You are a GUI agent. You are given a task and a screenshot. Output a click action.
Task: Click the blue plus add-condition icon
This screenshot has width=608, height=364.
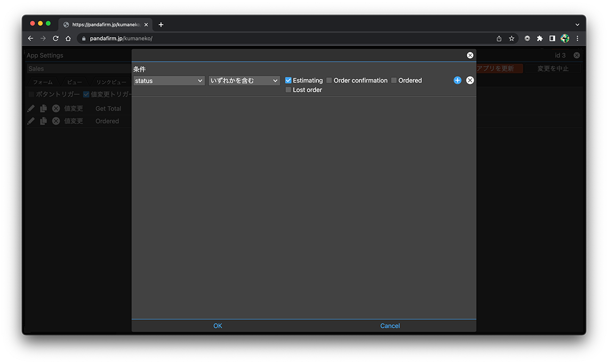(x=457, y=80)
